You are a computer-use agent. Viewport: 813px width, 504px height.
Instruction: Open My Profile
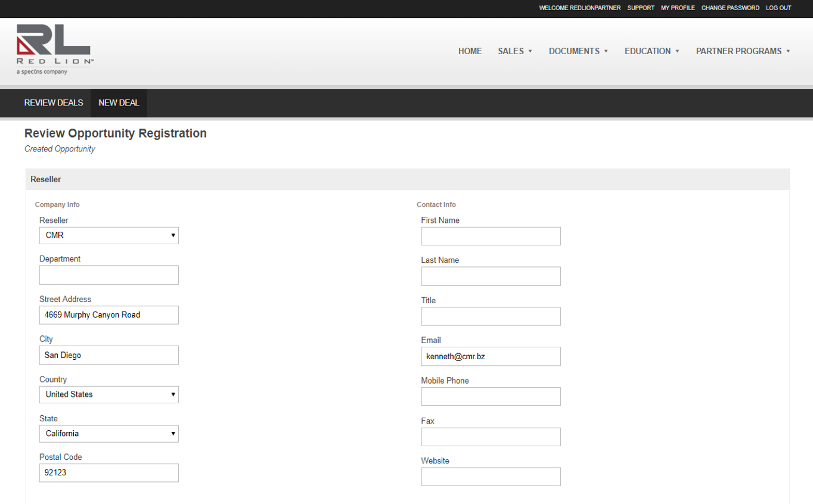[678, 8]
